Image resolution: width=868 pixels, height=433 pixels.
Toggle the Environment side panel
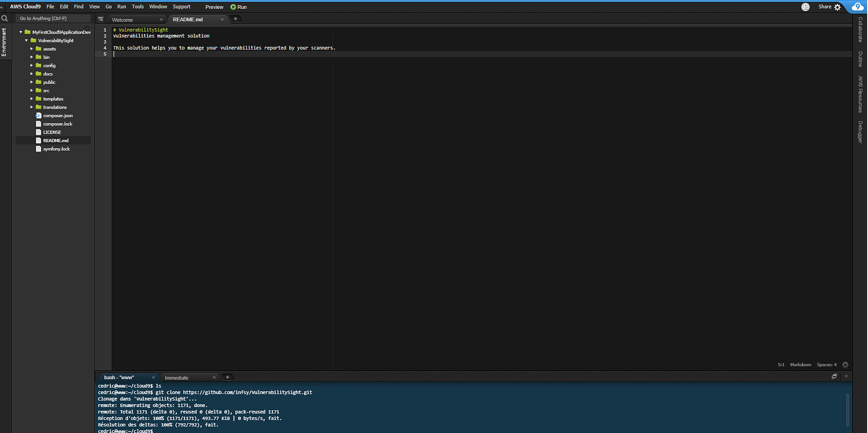pos(4,42)
